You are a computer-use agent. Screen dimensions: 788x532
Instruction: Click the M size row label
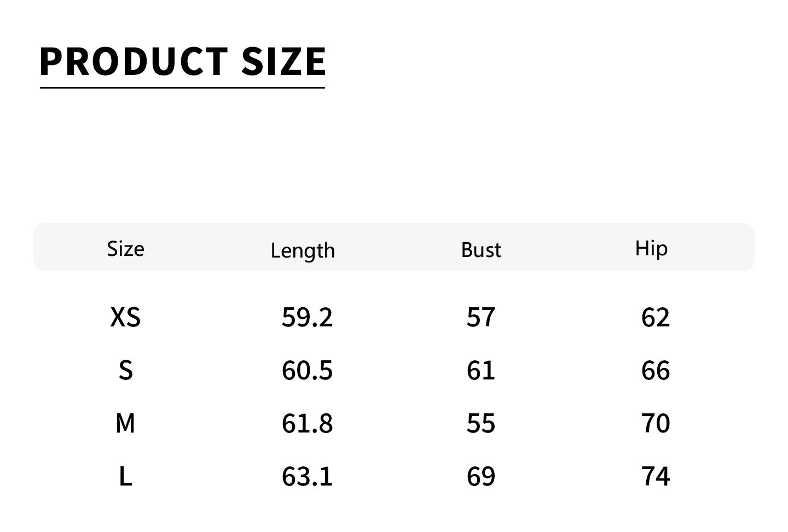125,423
